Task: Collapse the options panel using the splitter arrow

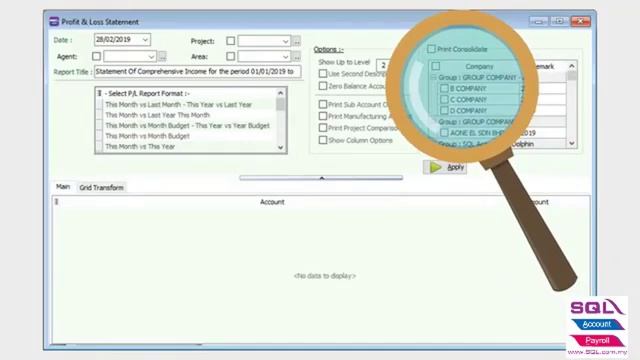Action: pyautogui.click(x=321, y=178)
